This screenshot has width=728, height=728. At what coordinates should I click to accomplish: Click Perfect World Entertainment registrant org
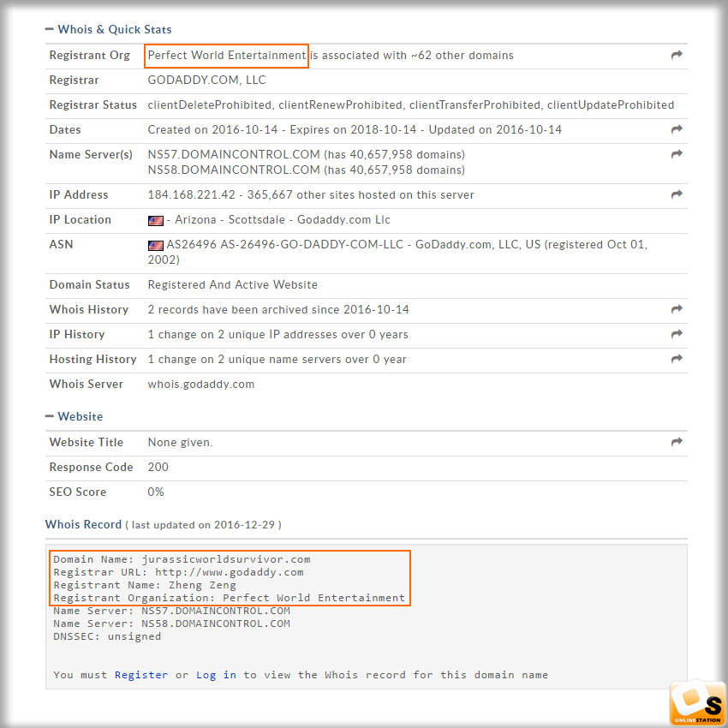pos(227,56)
